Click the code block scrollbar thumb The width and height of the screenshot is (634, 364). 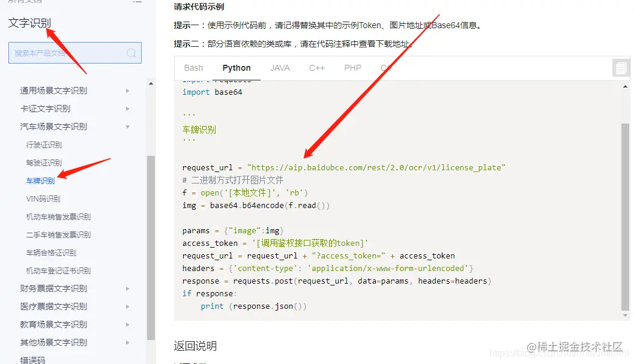[625, 216]
